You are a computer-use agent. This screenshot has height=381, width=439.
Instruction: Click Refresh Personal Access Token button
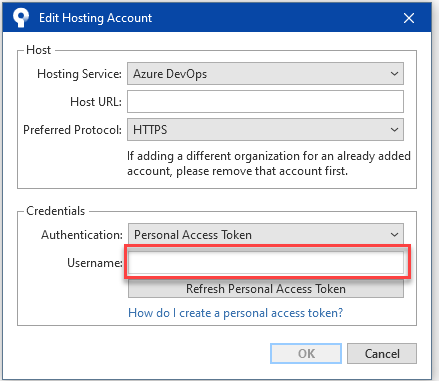(266, 288)
